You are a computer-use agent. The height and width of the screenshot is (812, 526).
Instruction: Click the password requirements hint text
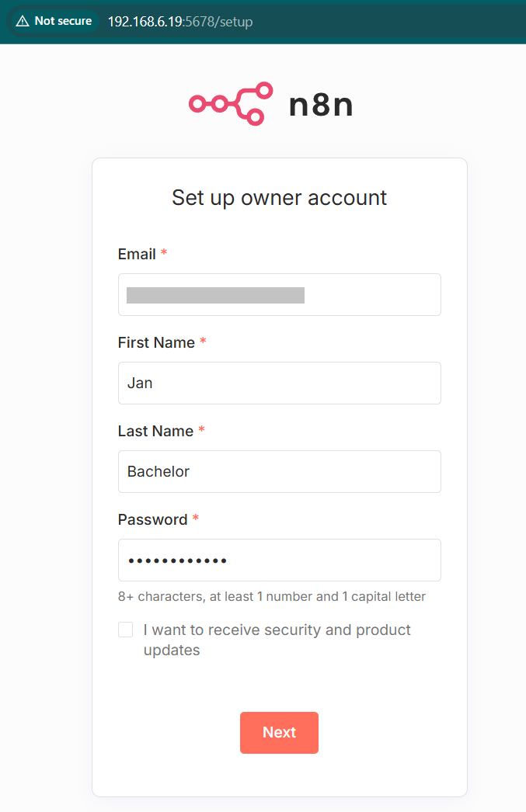point(272,597)
